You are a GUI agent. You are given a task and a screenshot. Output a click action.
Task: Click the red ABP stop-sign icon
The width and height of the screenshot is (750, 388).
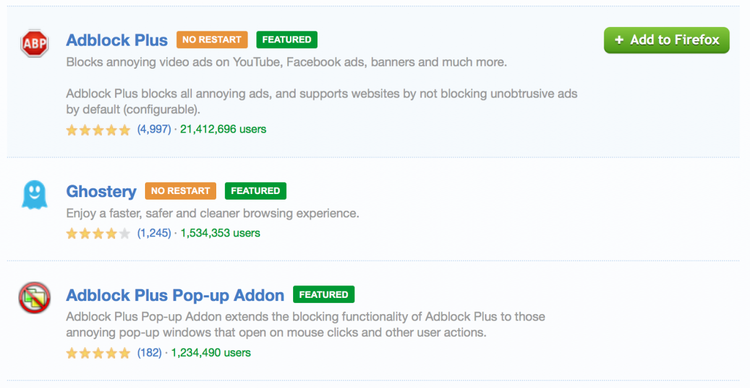coord(34,43)
